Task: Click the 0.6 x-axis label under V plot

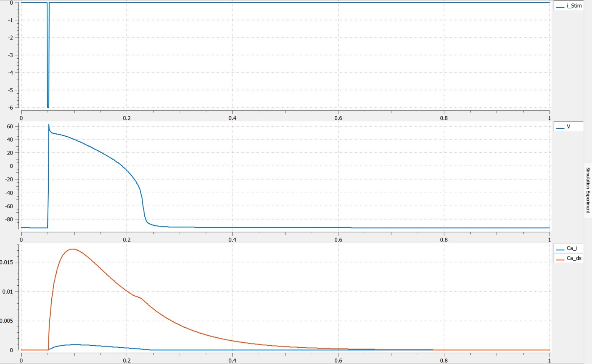Action: click(x=338, y=239)
